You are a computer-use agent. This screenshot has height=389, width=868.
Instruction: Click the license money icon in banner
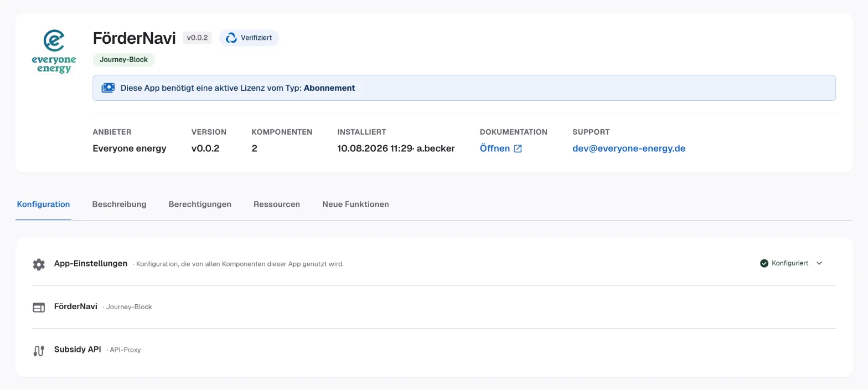pyautogui.click(x=108, y=88)
